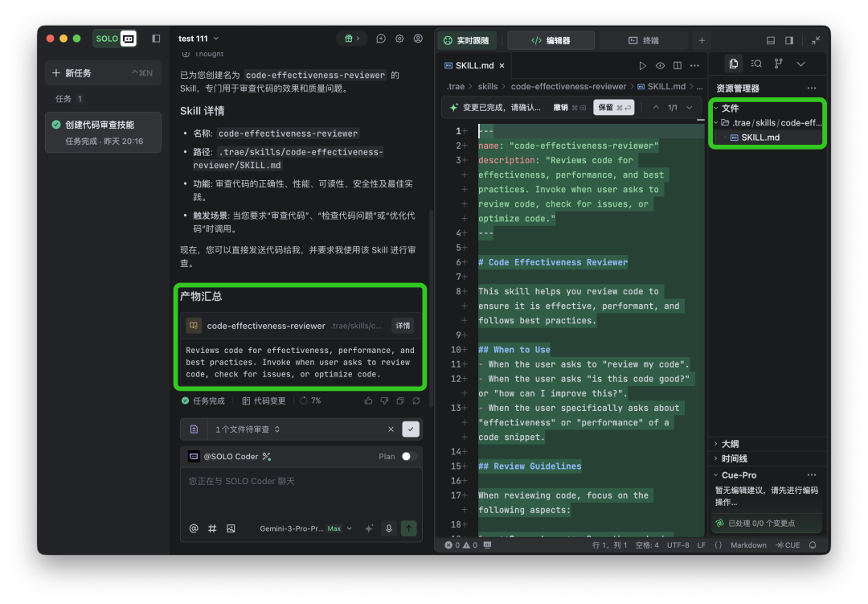868x604 pixels.
Task: Expand the 1个文件待审查 pending files list
Action: point(248,429)
